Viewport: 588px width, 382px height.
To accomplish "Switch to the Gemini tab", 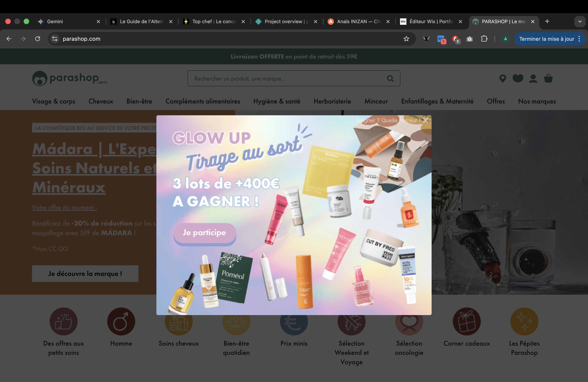I will pyautogui.click(x=69, y=21).
